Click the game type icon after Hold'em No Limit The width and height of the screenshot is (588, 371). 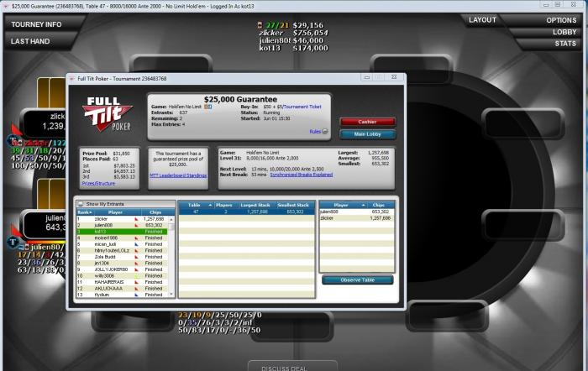click(x=207, y=107)
